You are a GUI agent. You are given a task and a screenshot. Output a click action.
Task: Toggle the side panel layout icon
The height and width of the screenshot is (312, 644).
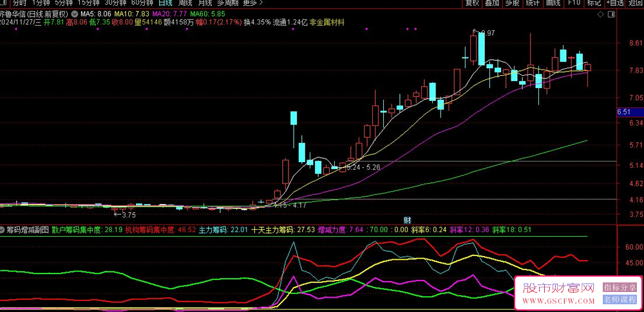click(x=610, y=13)
